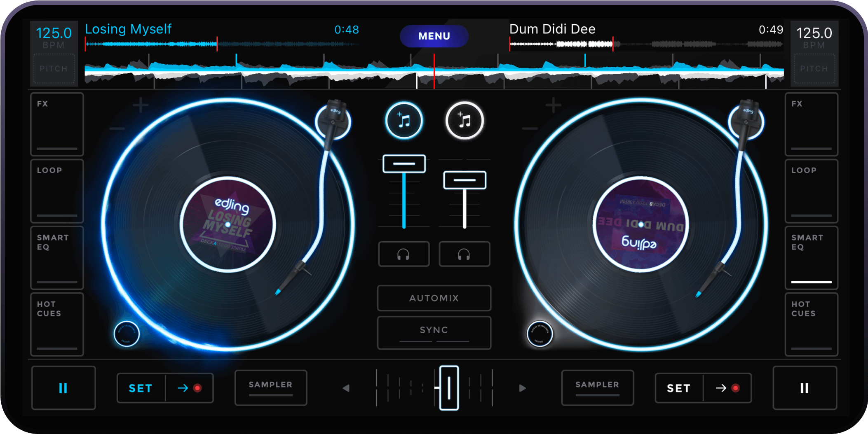Viewport: 868px width, 434px height.
Task: Pause the left deck playback
Action: [x=63, y=388]
